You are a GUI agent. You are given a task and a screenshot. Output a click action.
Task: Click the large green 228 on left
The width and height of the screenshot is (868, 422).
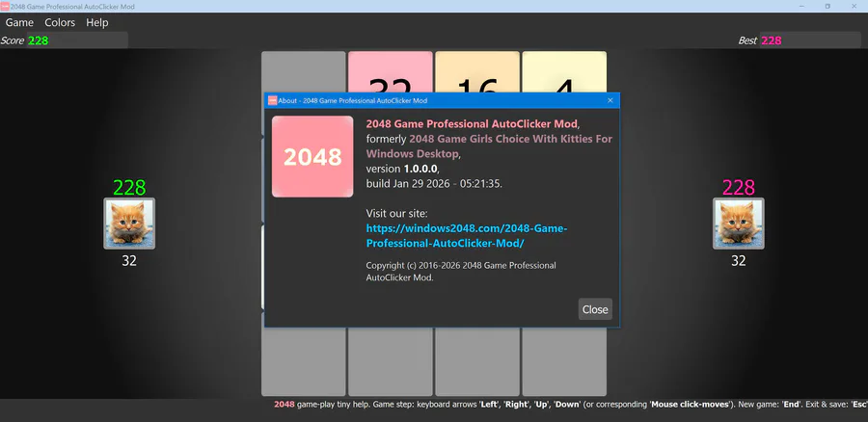(x=129, y=188)
